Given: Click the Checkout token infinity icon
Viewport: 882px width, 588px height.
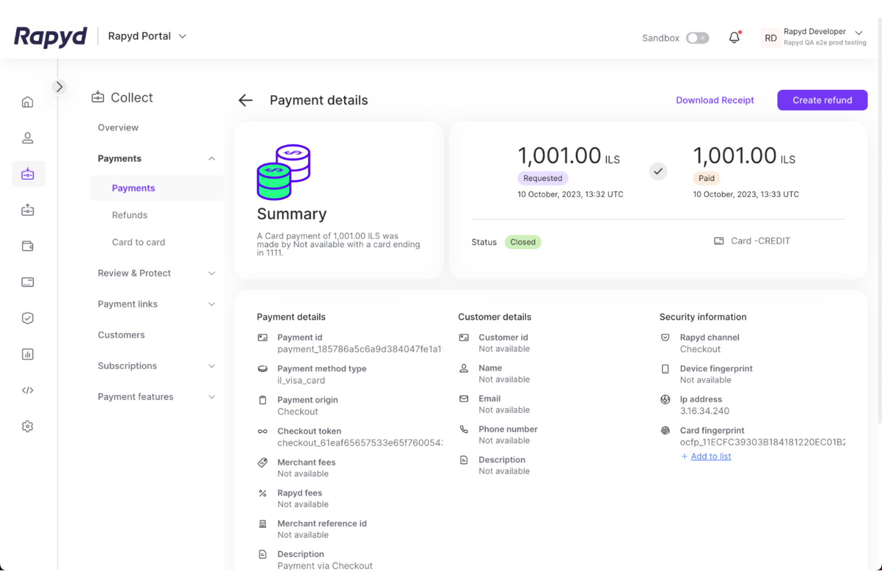Looking at the screenshot, I should coord(262,431).
